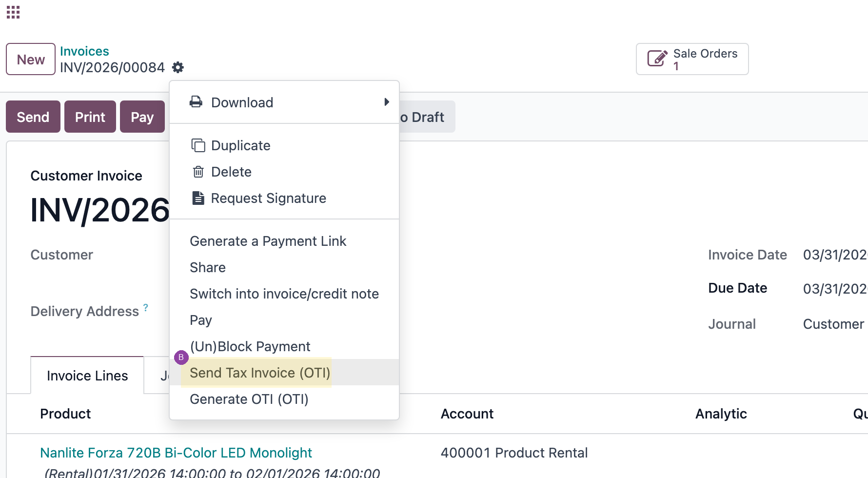Choose Download from the actions menu
Image resolution: width=868 pixels, height=478 pixels.
[x=284, y=102]
